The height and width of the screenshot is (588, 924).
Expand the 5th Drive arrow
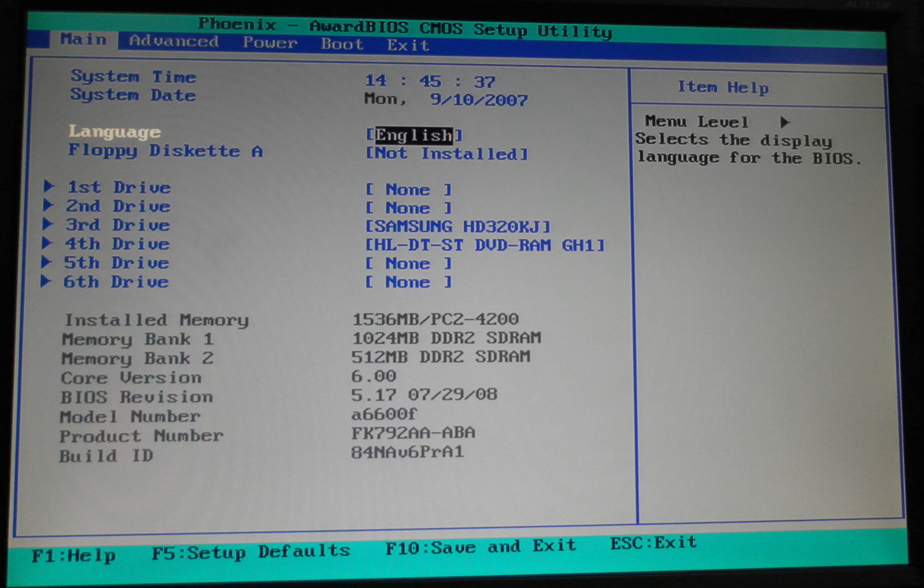(46, 262)
